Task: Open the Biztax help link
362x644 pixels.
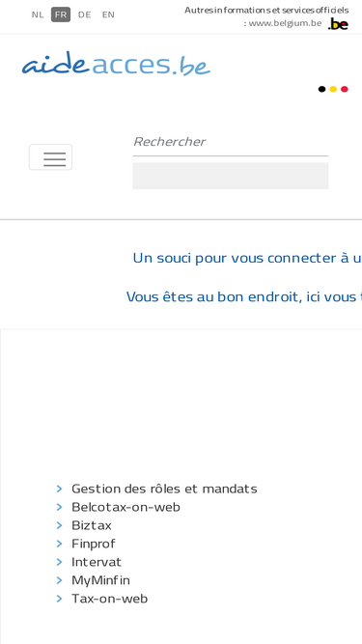Action: click(92, 525)
